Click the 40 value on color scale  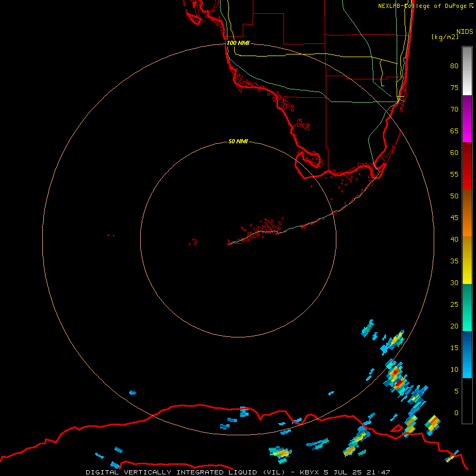pyautogui.click(x=454, y=239)
